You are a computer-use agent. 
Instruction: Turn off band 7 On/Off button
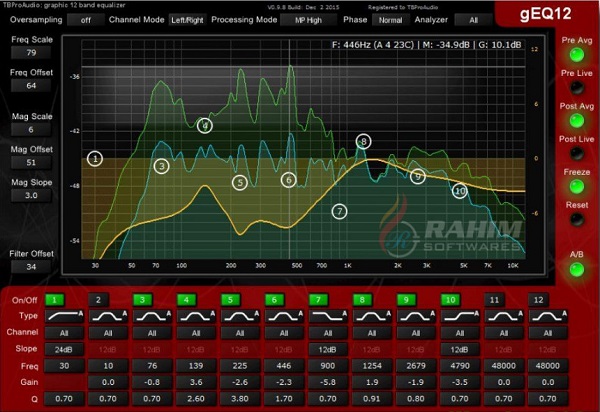318,300
